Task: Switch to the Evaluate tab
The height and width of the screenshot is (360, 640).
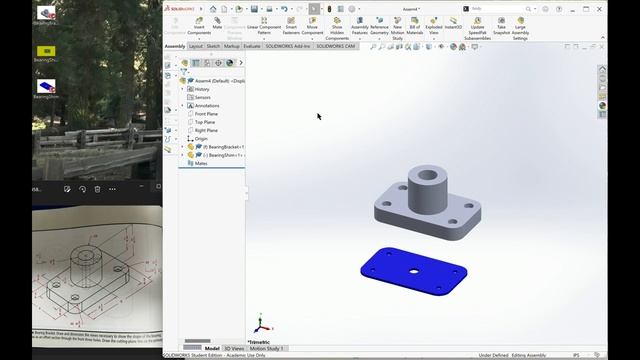Action: coord(252,47)
